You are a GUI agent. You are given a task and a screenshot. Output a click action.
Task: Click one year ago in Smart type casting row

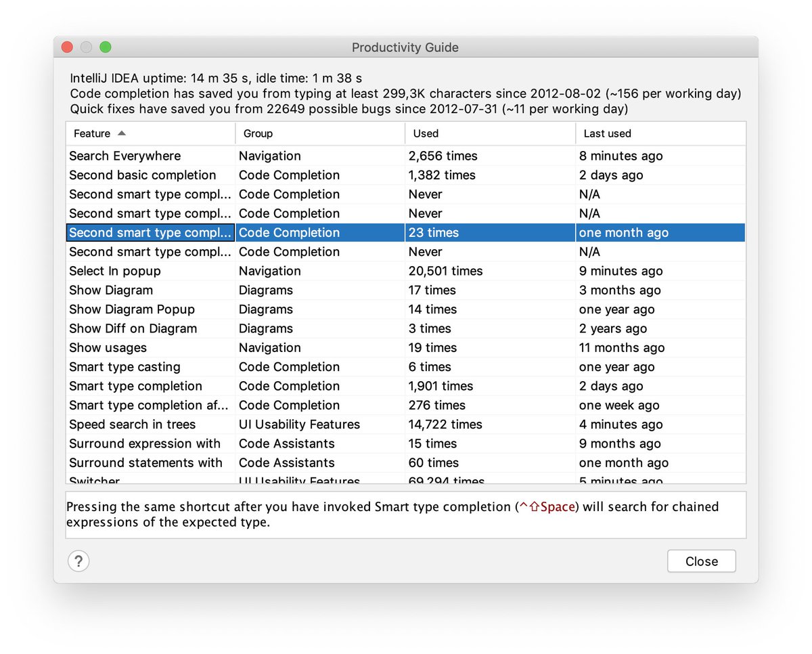(x=660, y=367)
